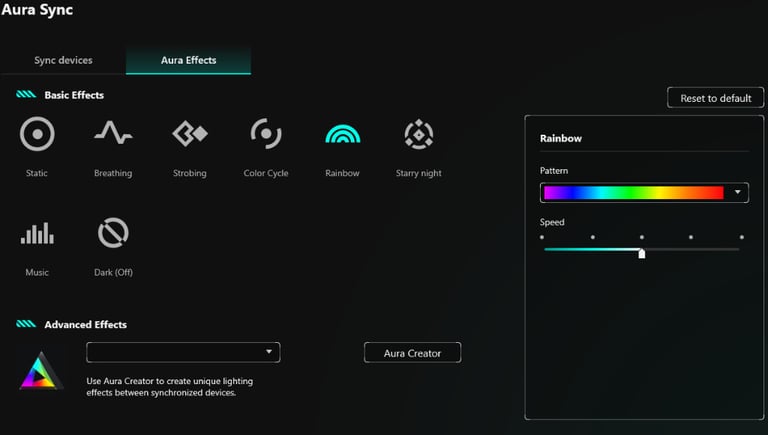Activate the Color Cycle effect icon
This screenshot has height=435, width=768.
[266, 133]
